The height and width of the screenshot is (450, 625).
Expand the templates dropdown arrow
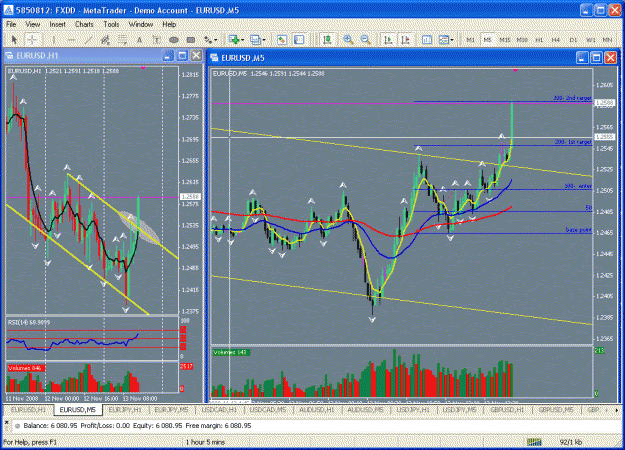pos(452,40)
